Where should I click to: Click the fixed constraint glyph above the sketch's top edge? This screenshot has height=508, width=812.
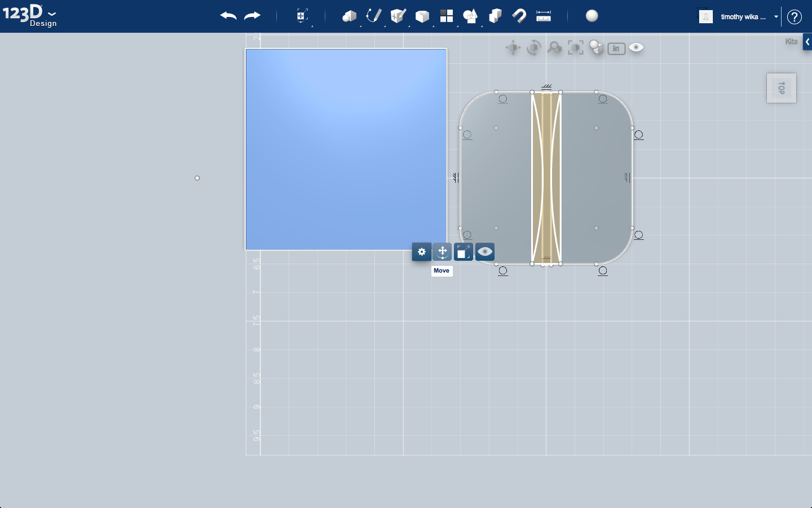point(546,87)
